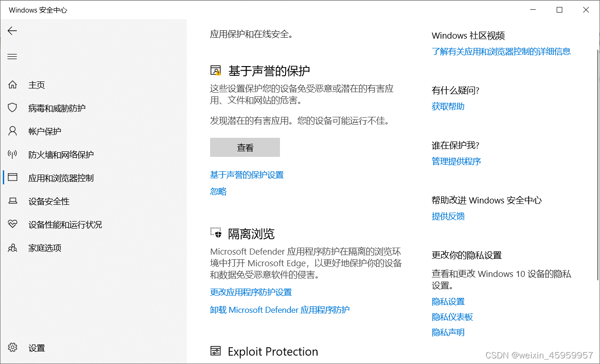Screen dimensions: 600x364
Task: Click the 提供反馈 link
Action: pos(448,216)
